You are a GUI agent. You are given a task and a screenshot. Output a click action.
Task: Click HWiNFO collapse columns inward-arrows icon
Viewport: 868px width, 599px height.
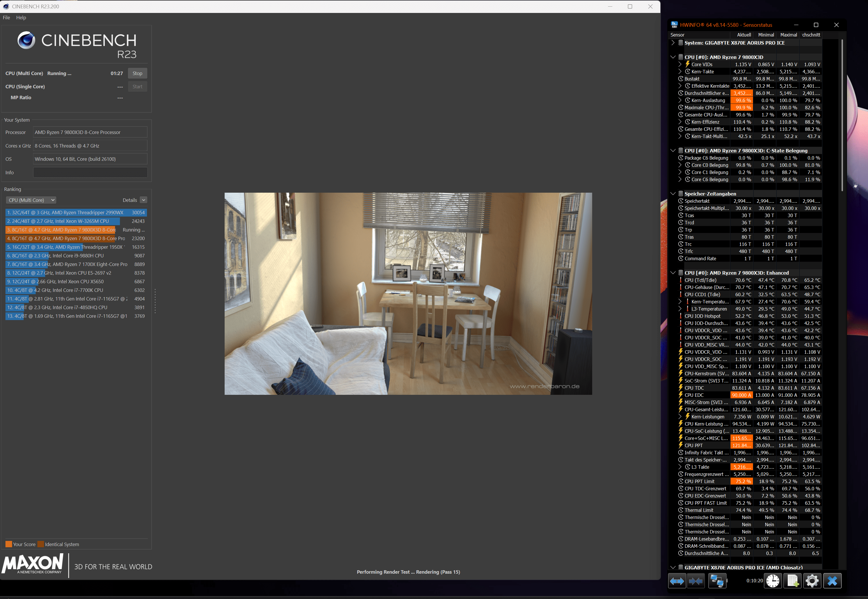[x=695, y=581]
